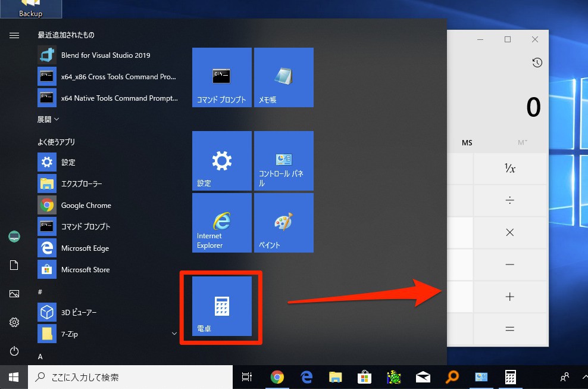
Task: Launch the Notepad (メモ帳) tile
Action: [x=283, y=77]
